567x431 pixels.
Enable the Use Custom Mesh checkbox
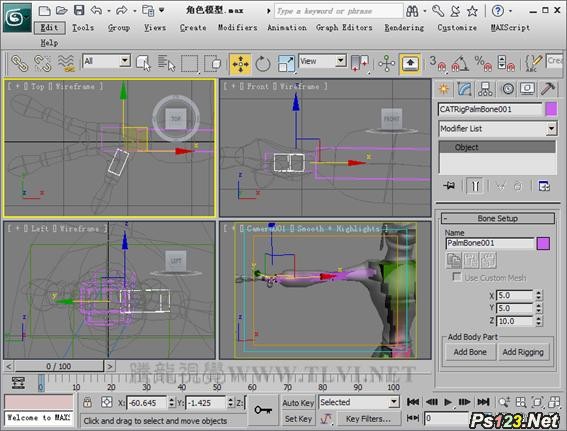coord(457,277)
